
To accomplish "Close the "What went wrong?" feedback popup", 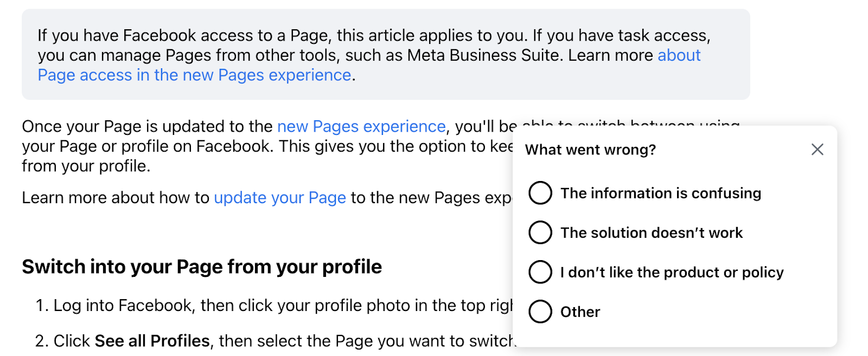I will 817,150.
